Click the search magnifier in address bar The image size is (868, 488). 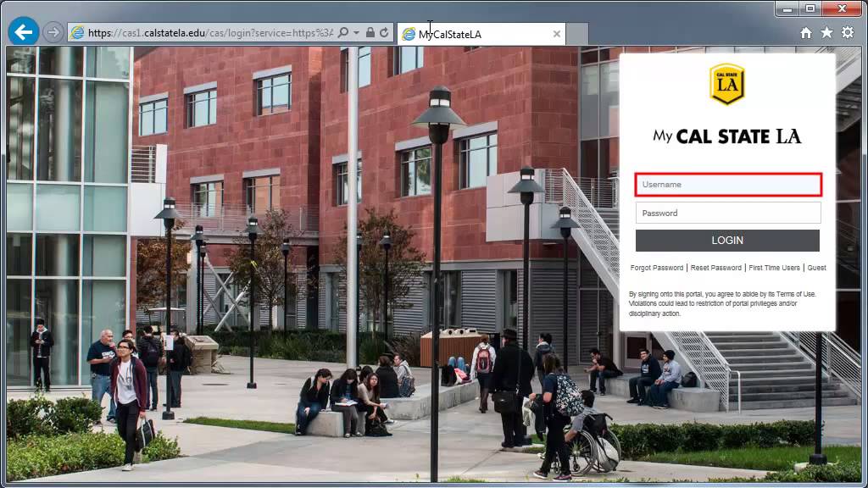click(x=343, y=33)
